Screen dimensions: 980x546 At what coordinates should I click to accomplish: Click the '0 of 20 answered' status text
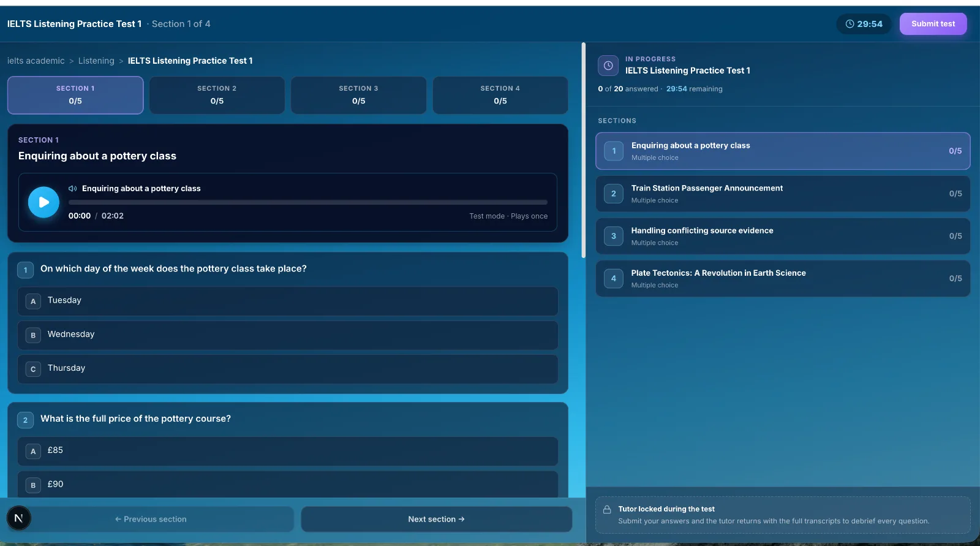click(628, 89)
